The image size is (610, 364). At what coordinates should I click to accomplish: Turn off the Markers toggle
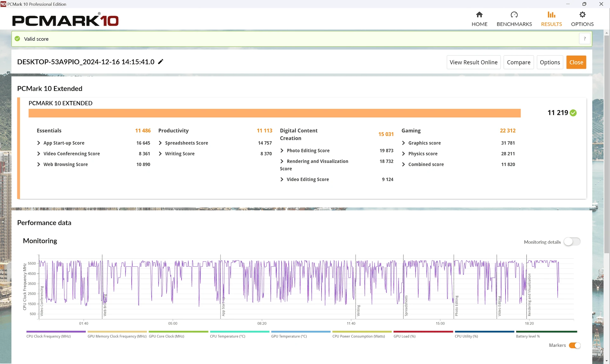coord(575,345)
